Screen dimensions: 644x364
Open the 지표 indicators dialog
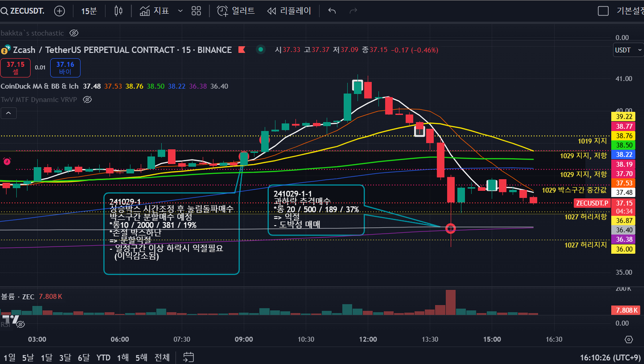[x=154, y=11]
